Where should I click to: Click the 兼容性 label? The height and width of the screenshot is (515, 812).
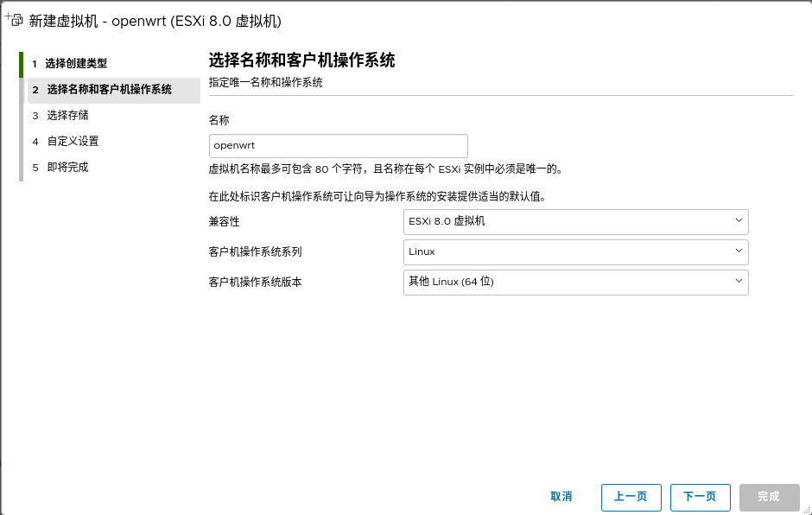pos(225,222)
